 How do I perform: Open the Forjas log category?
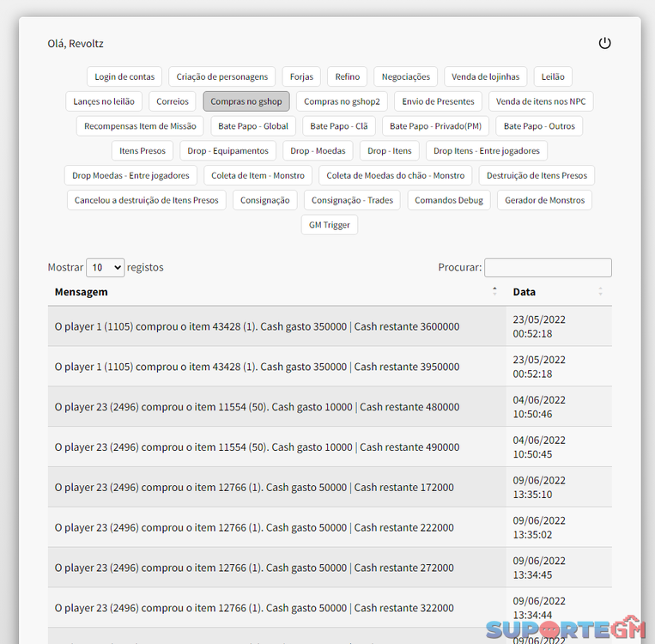click(301, 76)
